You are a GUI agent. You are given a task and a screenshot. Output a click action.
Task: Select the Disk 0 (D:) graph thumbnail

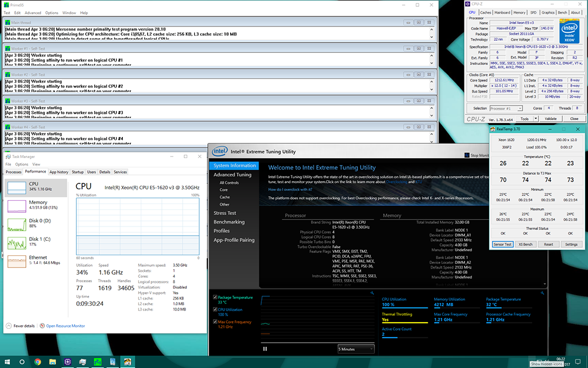click(x=17, y=225)
